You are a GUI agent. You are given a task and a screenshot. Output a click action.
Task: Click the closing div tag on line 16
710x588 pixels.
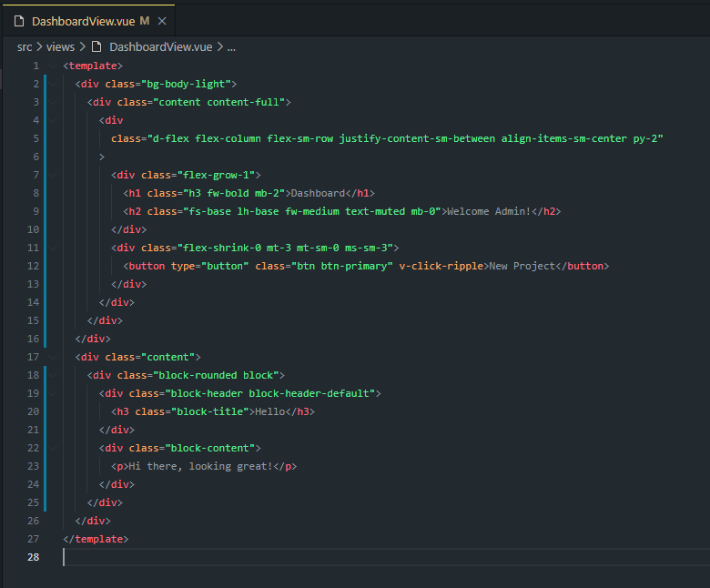(93, 339)
